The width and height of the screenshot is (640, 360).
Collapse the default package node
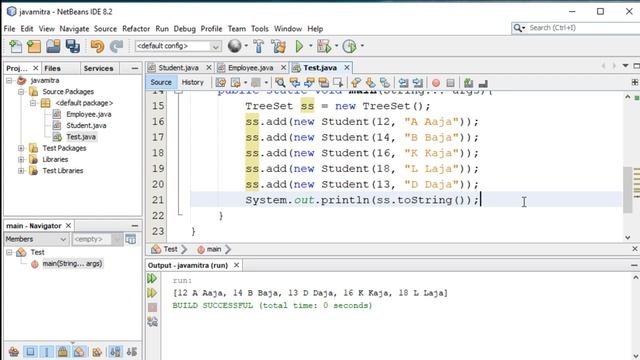tap(33, 103)
